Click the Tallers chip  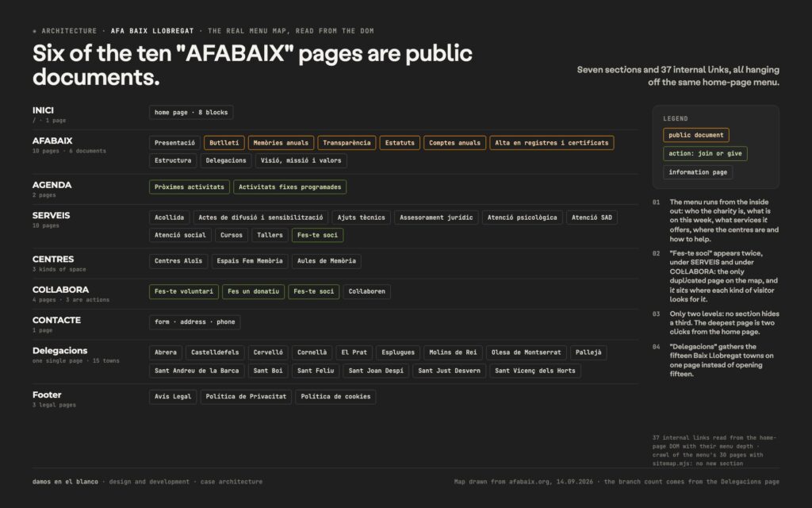coord(270,235)
